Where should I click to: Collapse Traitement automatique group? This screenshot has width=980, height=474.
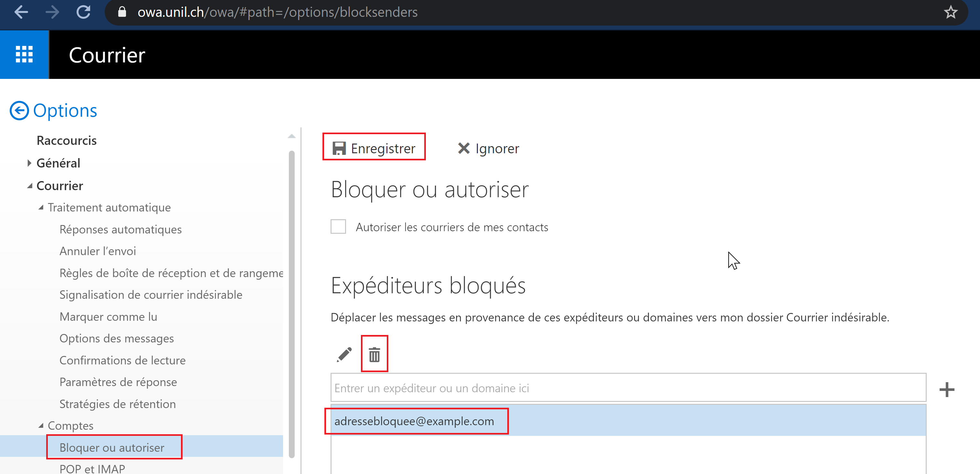[41, 208]
